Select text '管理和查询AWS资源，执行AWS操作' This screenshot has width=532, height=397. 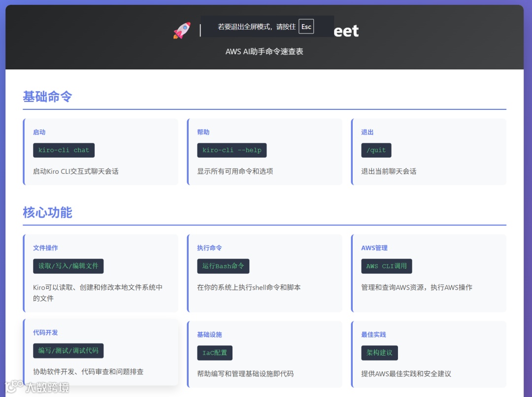[x=417, y=287]
